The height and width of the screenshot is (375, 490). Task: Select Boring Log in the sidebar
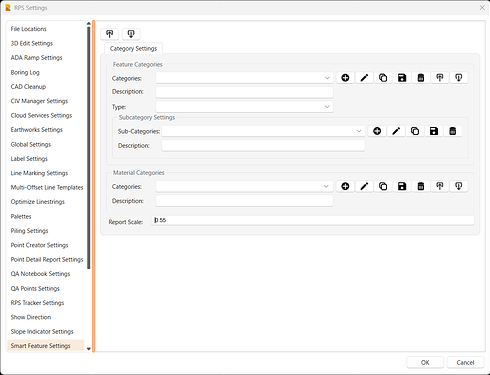25,72
